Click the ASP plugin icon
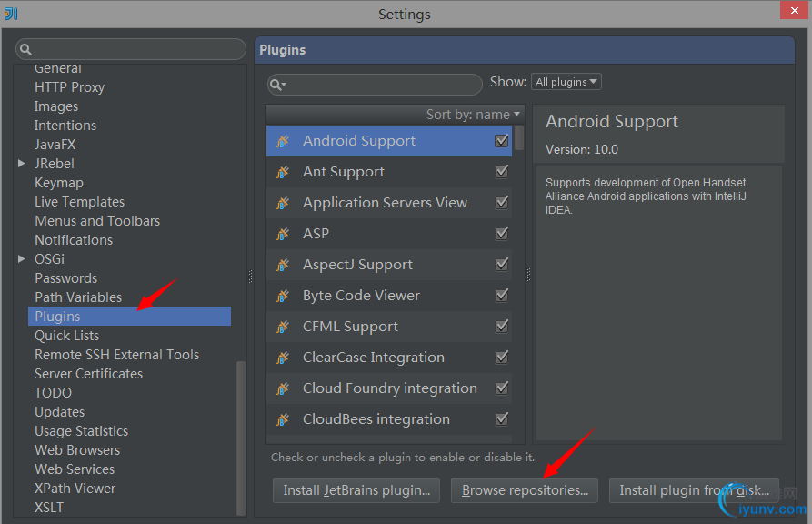This screenshot has height=524, width=812. click(283, 234)
